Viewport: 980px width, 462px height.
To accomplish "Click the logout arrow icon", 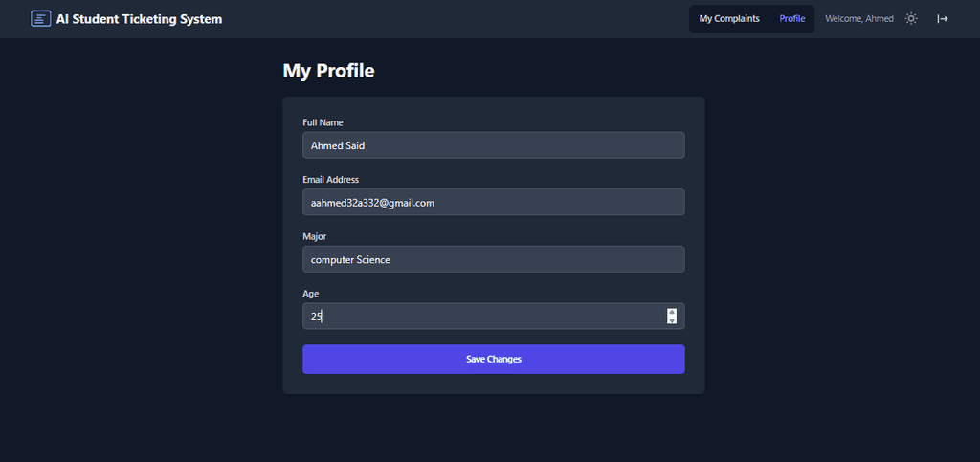I will point(942,19).
